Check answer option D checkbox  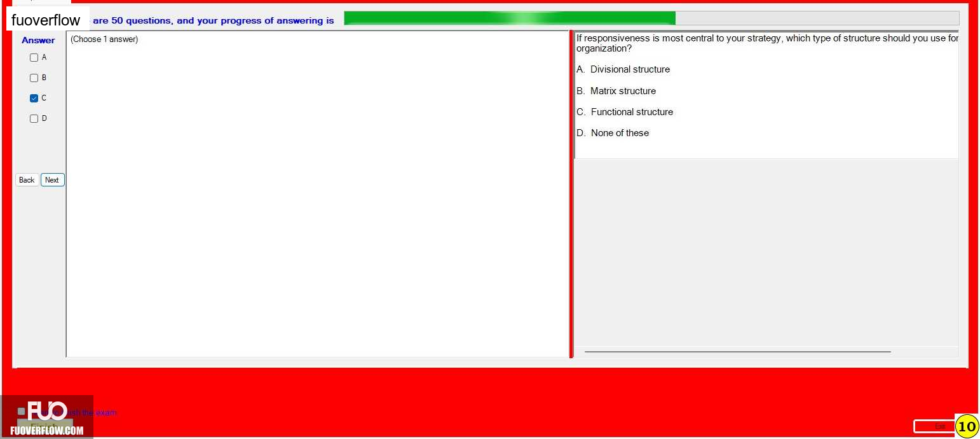[34, 118]
